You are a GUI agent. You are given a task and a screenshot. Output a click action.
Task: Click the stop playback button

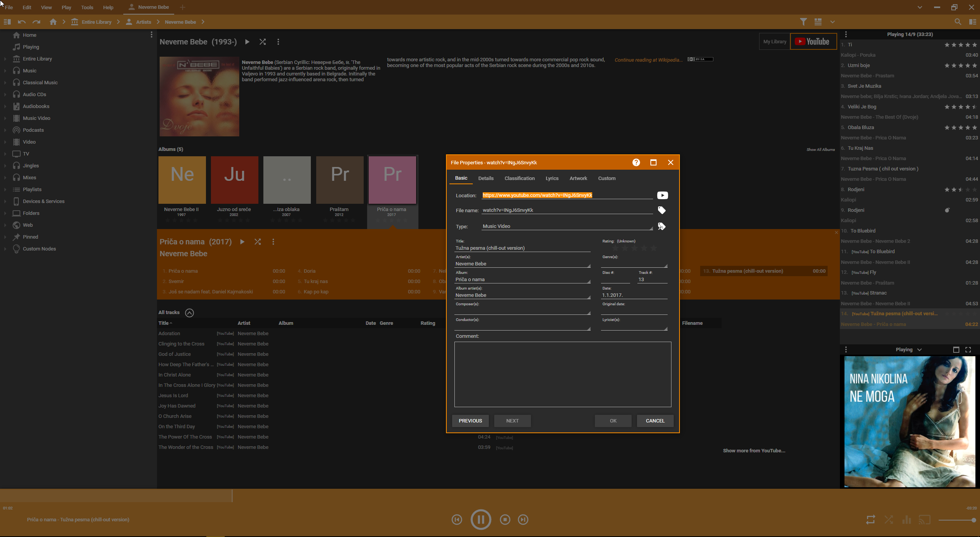tap(505, 519)
